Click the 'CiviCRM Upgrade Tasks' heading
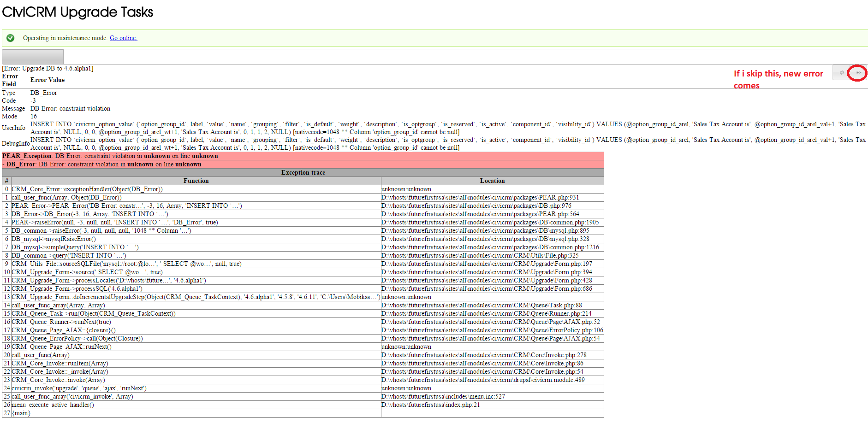 (77, 12)
